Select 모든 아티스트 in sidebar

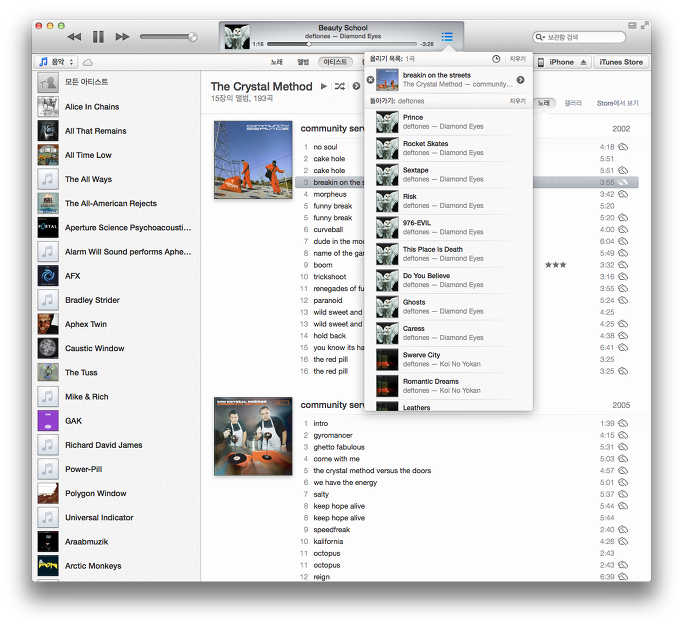tap(118, 82)
